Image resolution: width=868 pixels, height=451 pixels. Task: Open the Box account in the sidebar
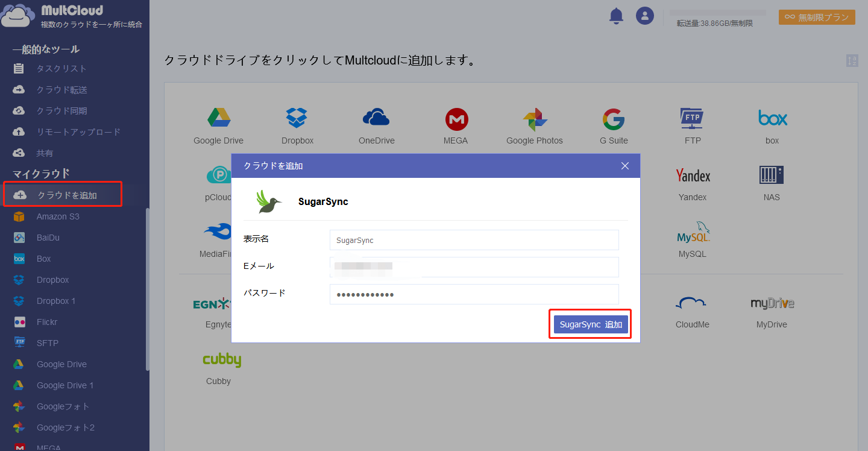point(43,259)
